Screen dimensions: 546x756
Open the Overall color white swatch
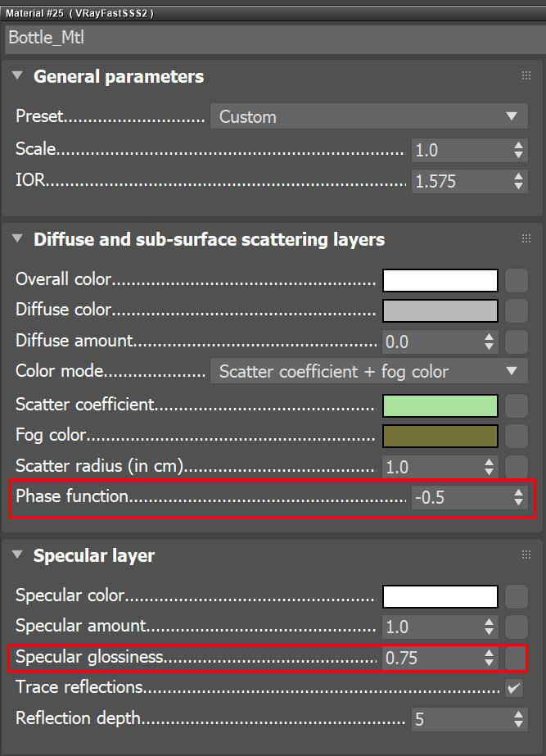[x=440, y=281]
